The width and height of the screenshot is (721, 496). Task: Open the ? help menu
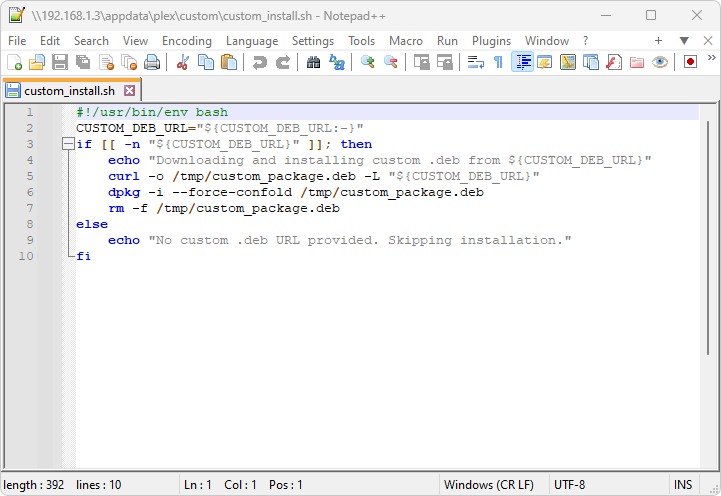coord(585,41)
